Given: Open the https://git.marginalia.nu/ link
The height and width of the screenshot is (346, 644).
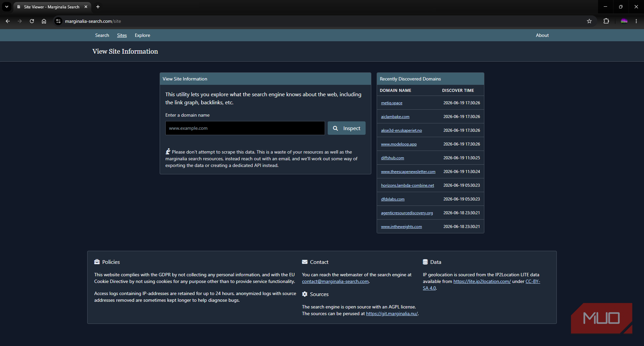Looking at the screenshot, I should click(x=392, y=313).
